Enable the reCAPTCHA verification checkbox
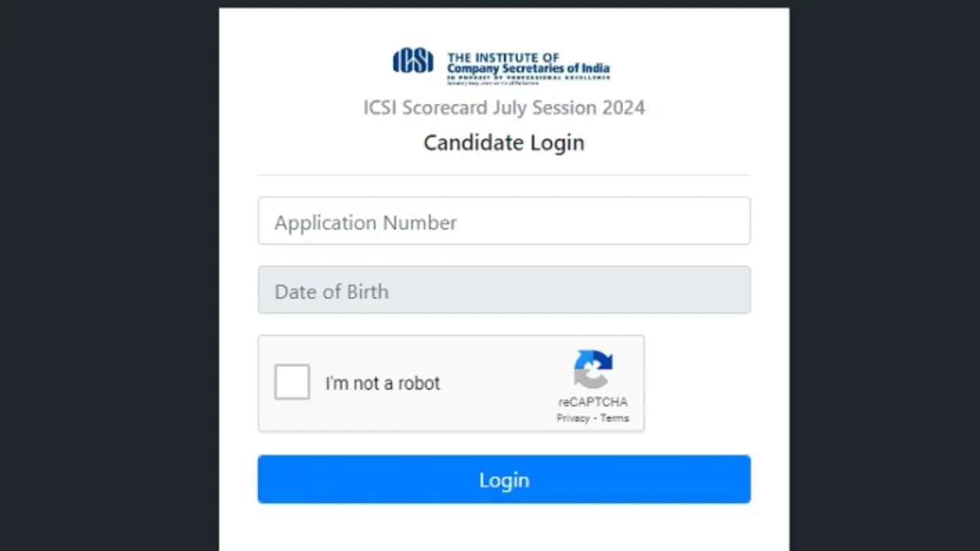Viewport: 980px width, 551px height. tap(292, 383)
